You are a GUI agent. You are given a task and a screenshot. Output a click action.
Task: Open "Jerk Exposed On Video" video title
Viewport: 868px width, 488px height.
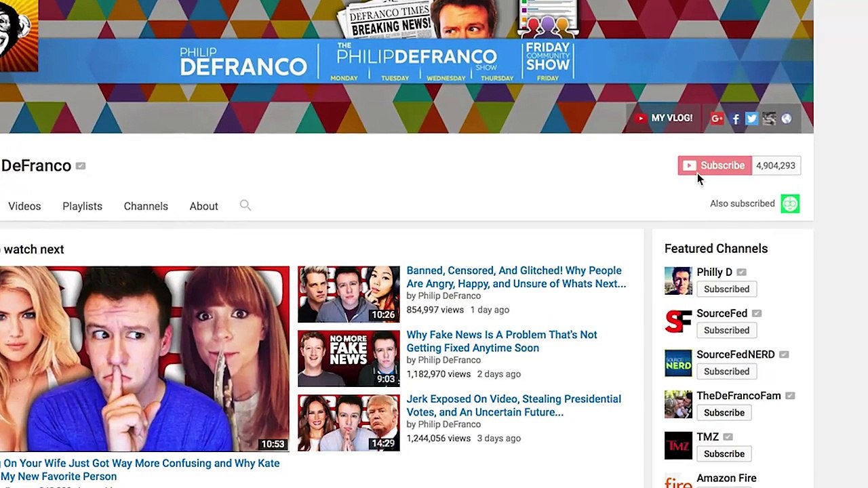pyautogui.click(x=513, y=405)
